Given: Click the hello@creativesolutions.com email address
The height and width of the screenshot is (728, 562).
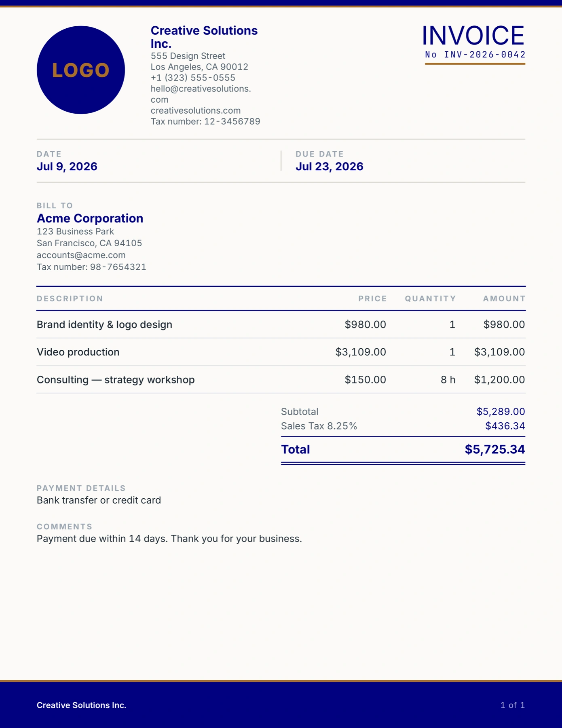Looking at the screenshot, I should click(201, 94).
